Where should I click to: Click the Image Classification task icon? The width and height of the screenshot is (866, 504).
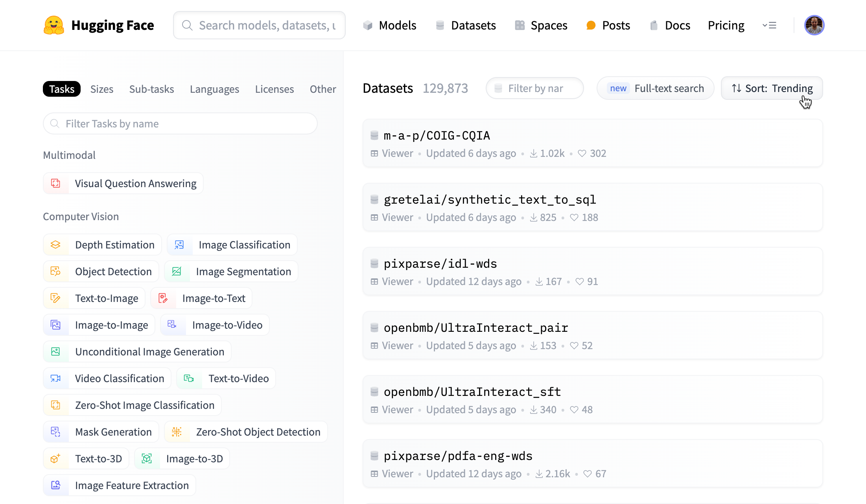(x=179, y=245)
